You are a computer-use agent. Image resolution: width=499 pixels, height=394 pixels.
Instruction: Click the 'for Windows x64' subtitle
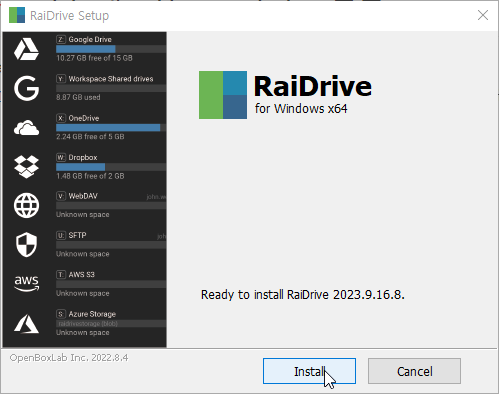301,109
